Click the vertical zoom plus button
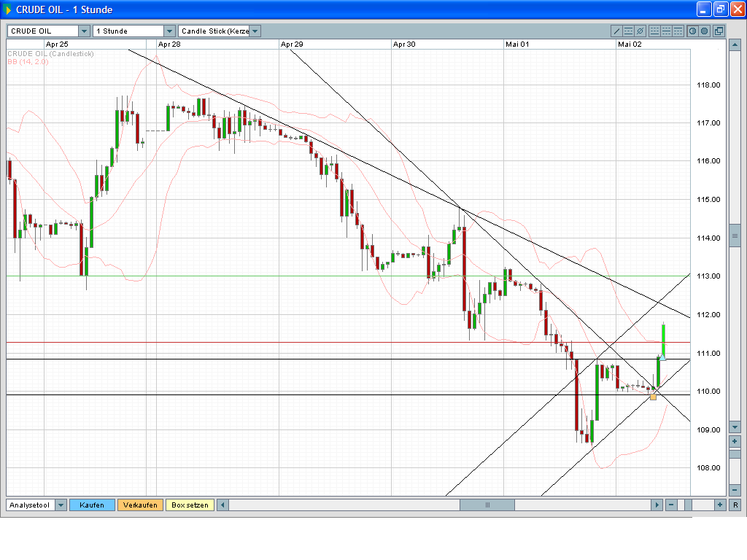Viewport: 747px width, 560px height. pyautogui.click(x=735, y=441)
